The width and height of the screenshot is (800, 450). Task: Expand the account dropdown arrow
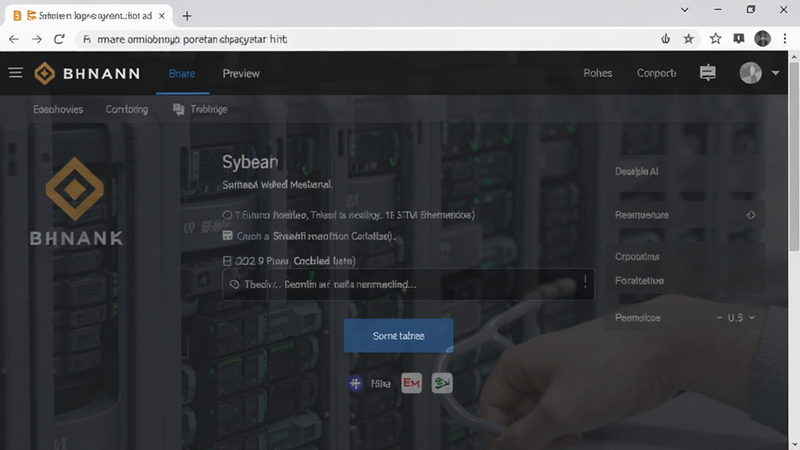tap(776, 73)
